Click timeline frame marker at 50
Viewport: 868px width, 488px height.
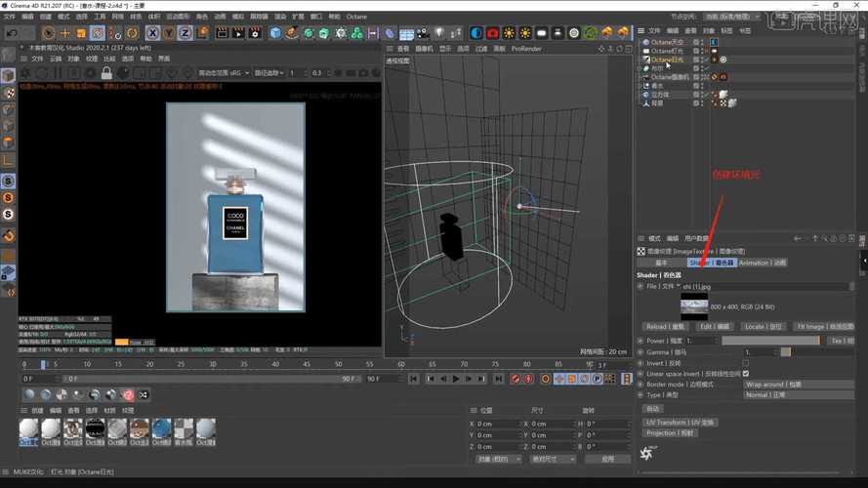[338, 364]
